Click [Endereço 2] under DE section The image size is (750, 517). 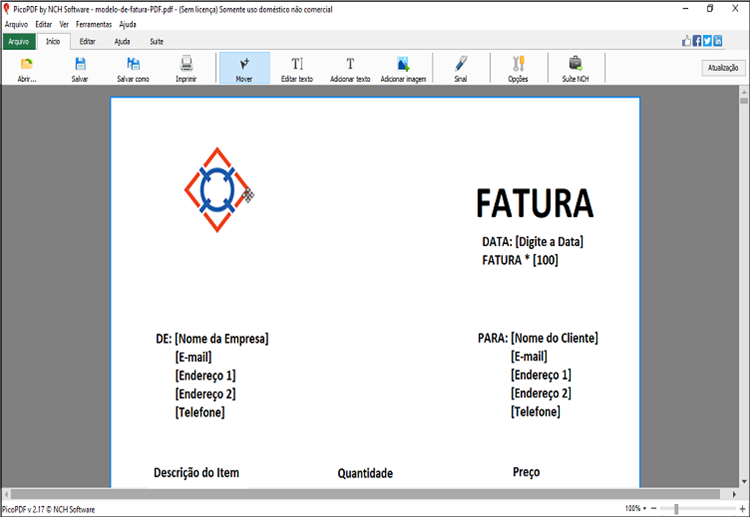tap(205, 394)
